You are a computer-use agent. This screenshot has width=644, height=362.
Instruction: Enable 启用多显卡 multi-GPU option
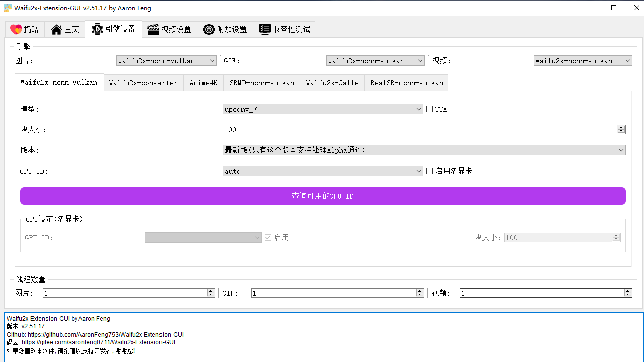click(429, 171)
